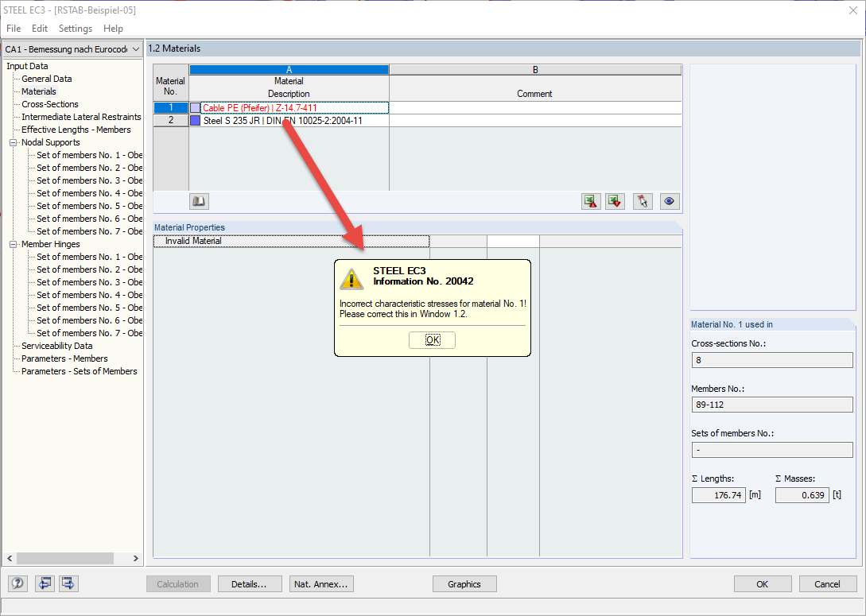
Task: Select Parameters - Members tree item
Action: (64, 358)
